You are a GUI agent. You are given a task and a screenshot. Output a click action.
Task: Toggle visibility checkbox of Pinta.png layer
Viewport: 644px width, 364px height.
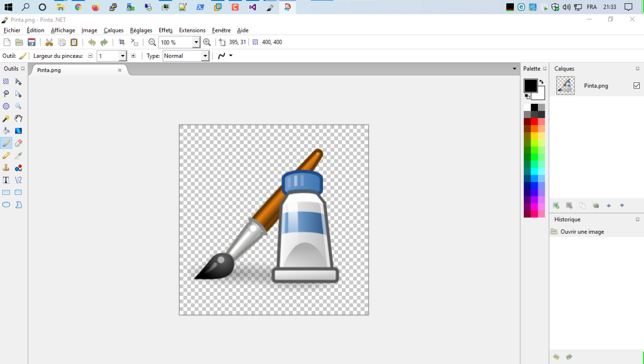point(636,86)
